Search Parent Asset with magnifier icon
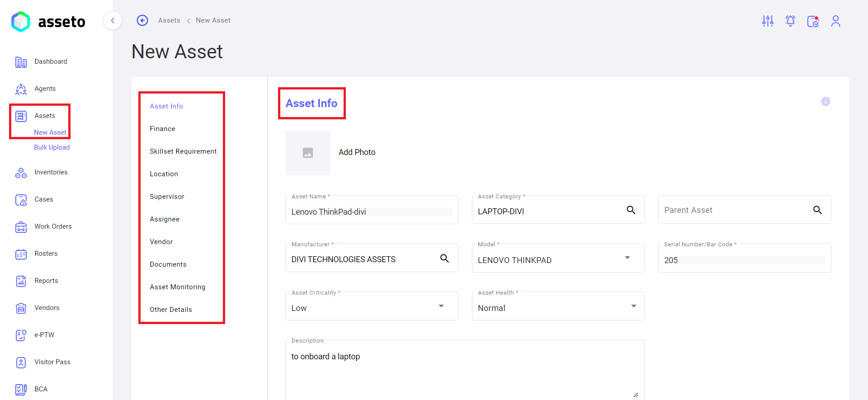Viewport: 868px width, 400px height. click(x=817, y=210)
